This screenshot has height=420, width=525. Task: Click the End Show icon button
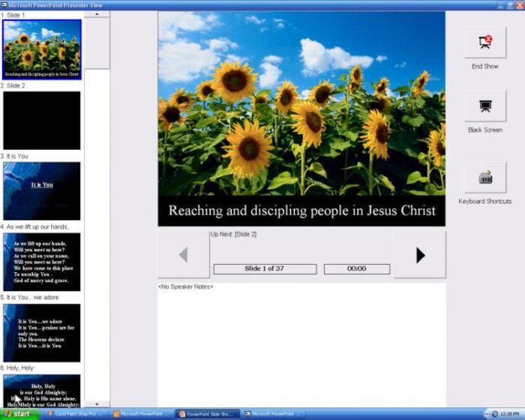[485, 43]
